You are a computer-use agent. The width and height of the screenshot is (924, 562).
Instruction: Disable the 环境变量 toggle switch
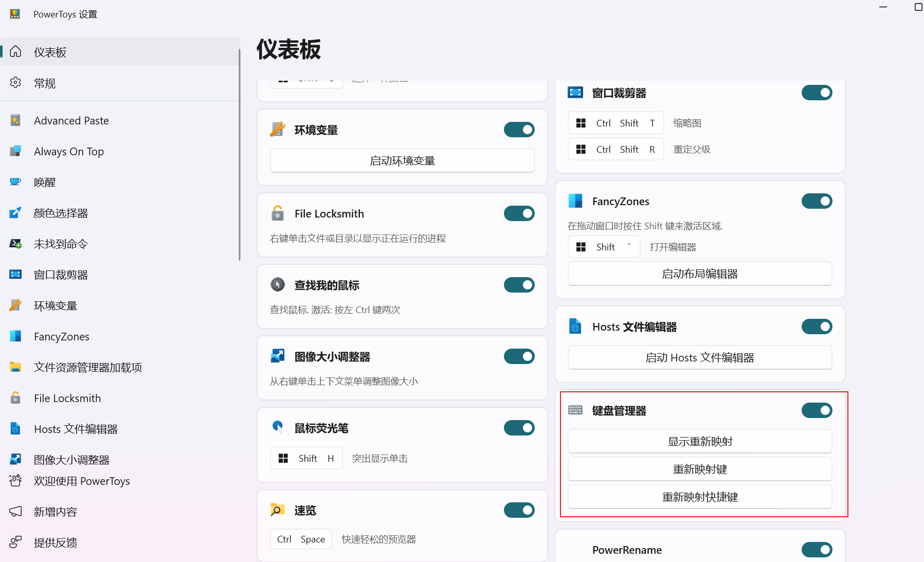[519, 130]
